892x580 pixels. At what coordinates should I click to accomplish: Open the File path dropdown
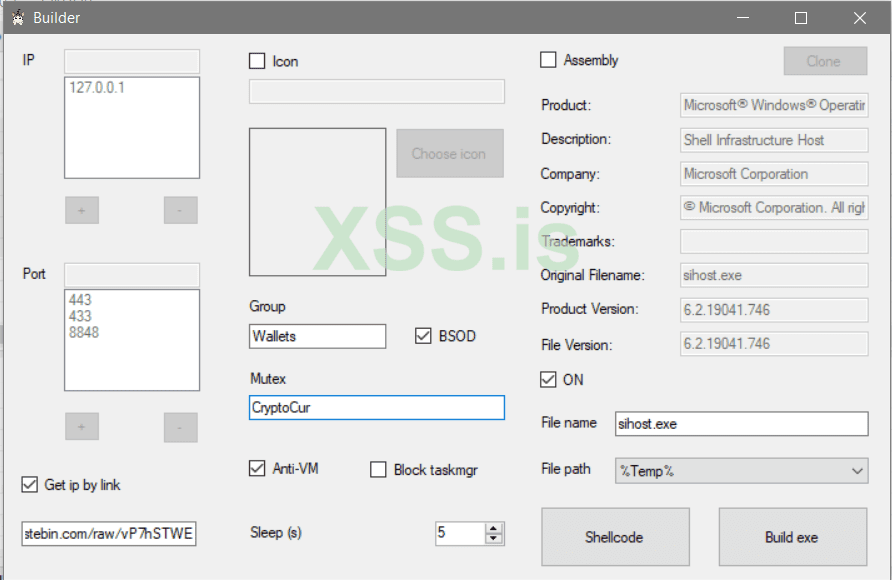coord(741,471)
